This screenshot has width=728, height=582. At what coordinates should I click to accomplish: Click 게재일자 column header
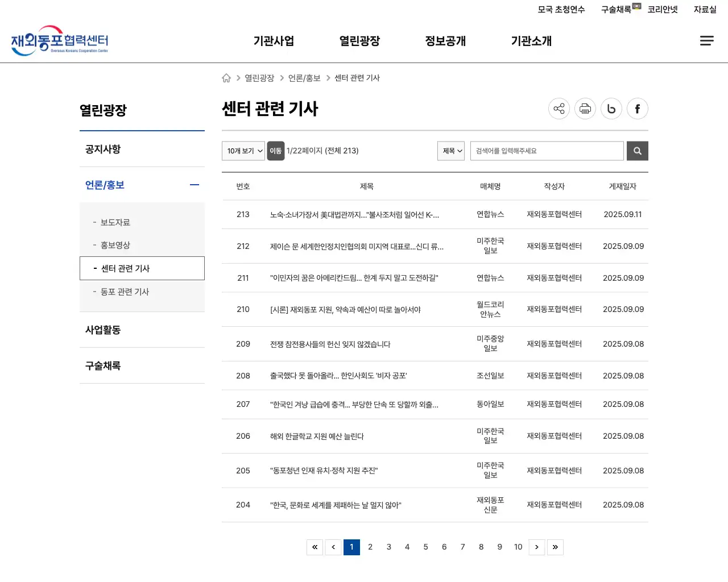[623, 186]
